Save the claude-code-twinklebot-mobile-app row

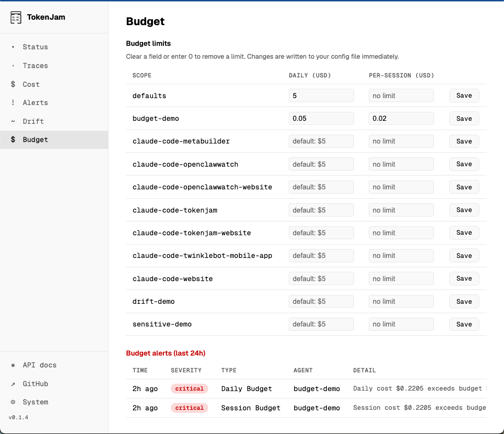click(x=464, y=255)
